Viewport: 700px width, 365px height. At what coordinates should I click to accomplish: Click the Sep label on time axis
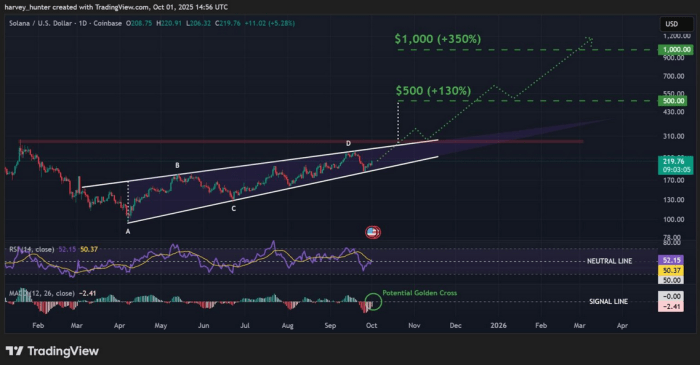(330, 326)
